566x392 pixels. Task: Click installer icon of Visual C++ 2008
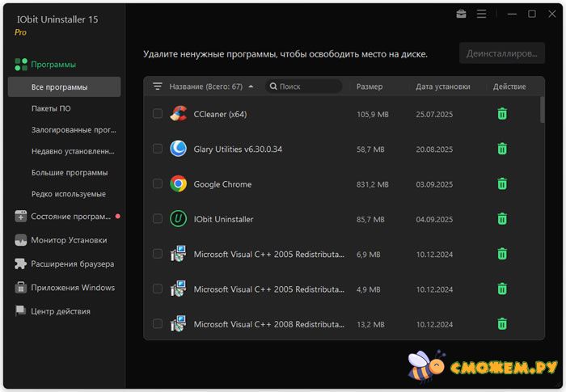click(179, 324)
